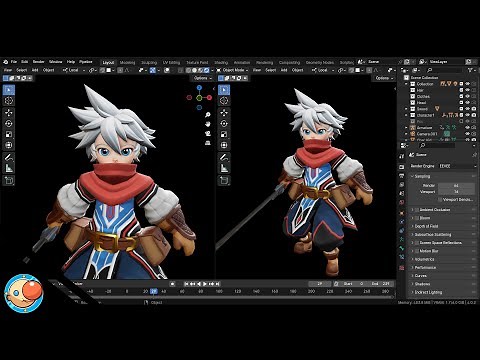Expand the Subsurface Scattering panel

point(412,234)
